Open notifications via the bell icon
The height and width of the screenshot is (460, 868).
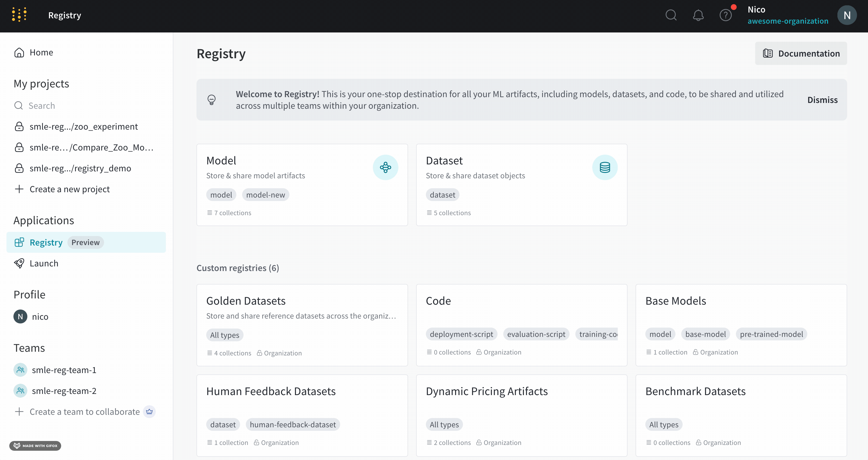698,15
